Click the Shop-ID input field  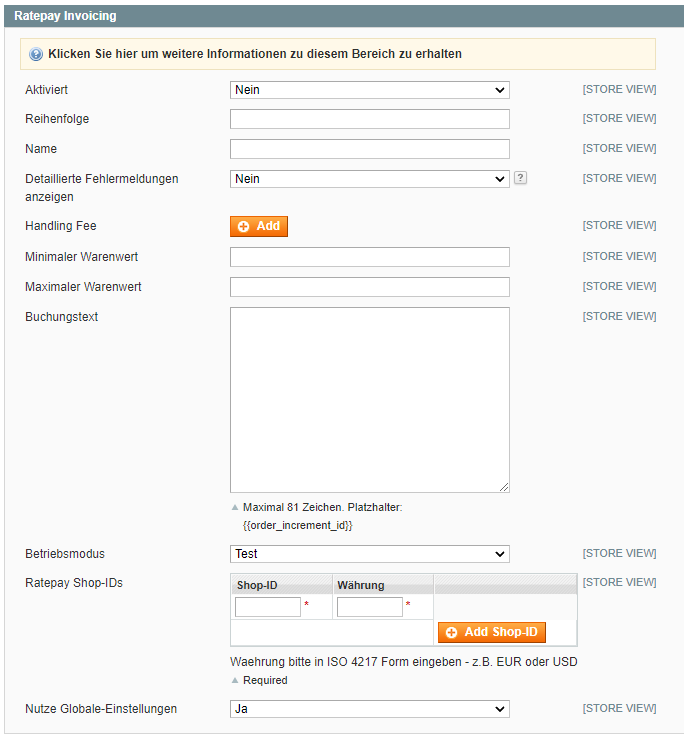(x=268, y=607)
